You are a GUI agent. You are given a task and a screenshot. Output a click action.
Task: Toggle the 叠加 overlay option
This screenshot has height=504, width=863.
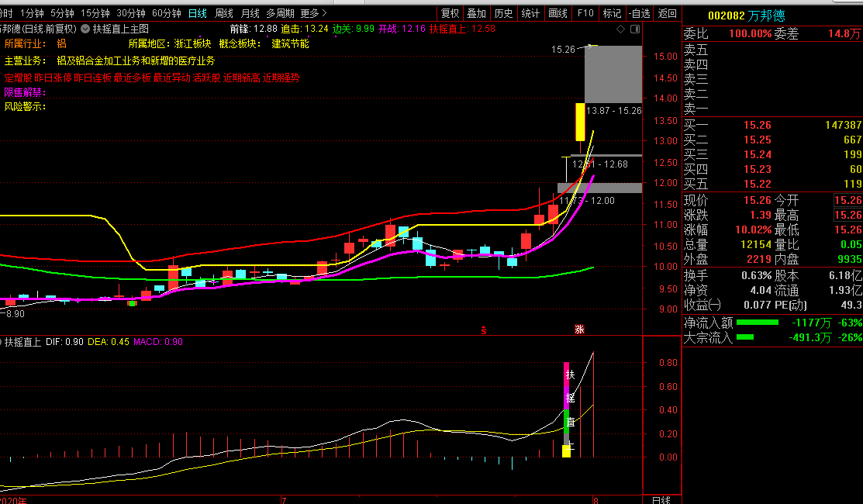(x=477, y=13)
